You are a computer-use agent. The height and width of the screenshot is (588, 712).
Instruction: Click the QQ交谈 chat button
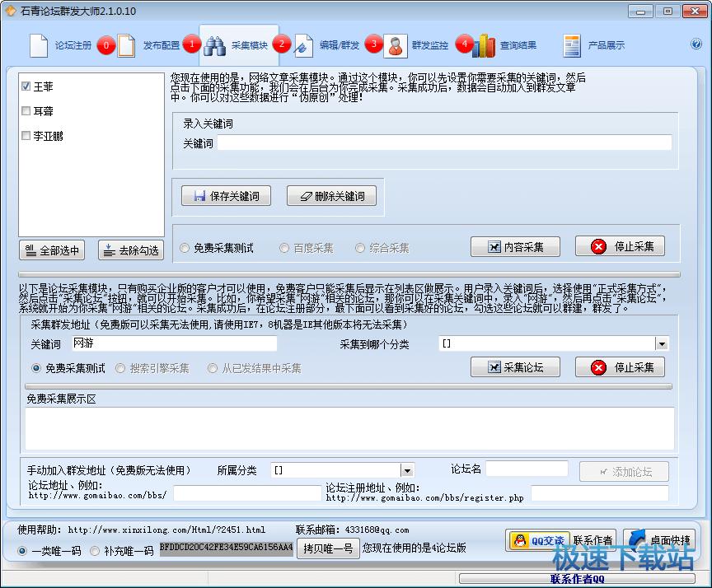(x=537, y=540)
